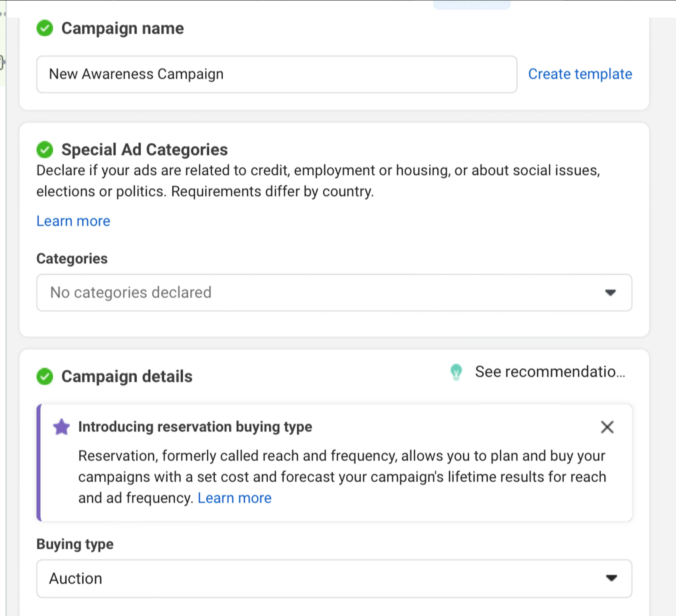
Task: Click the green checkmark beside Campaign name
Action: click(45, 29)
